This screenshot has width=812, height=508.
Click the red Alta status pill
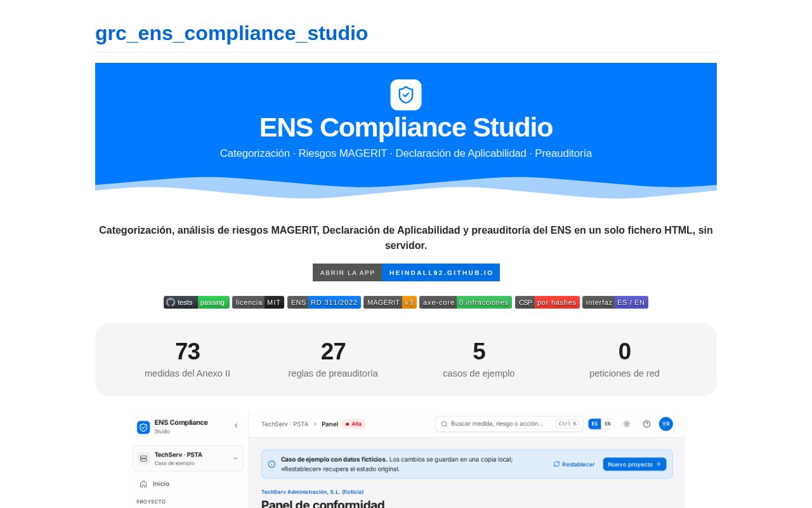354,424
